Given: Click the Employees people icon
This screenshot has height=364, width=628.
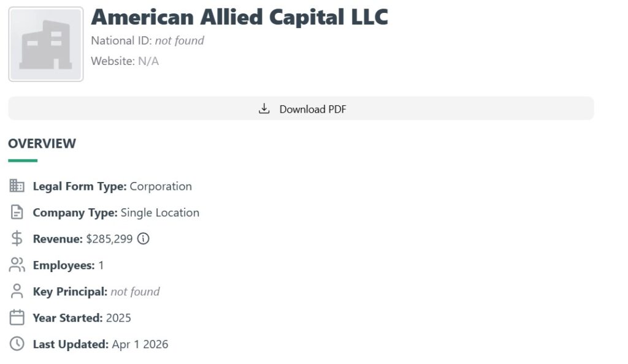Looking at the screenshot, I should (17, 265).
